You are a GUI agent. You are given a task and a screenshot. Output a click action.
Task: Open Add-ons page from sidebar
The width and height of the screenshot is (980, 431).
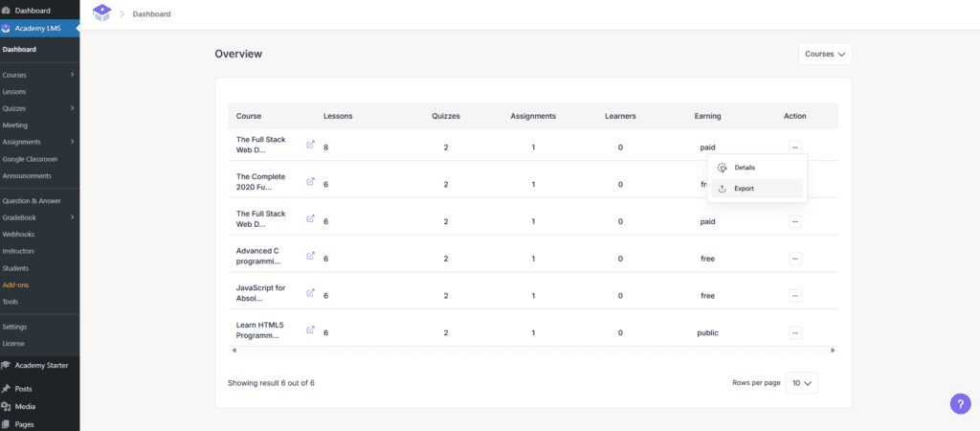[16, 284]
